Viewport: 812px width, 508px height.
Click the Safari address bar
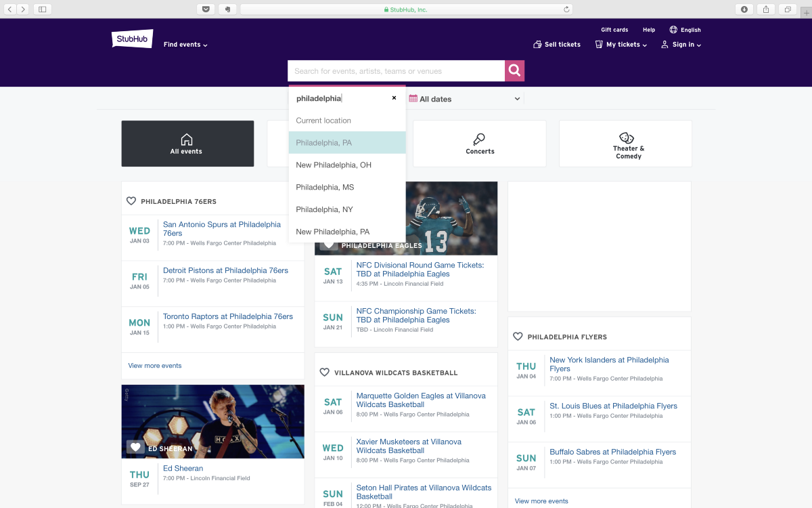click(406, 9)
